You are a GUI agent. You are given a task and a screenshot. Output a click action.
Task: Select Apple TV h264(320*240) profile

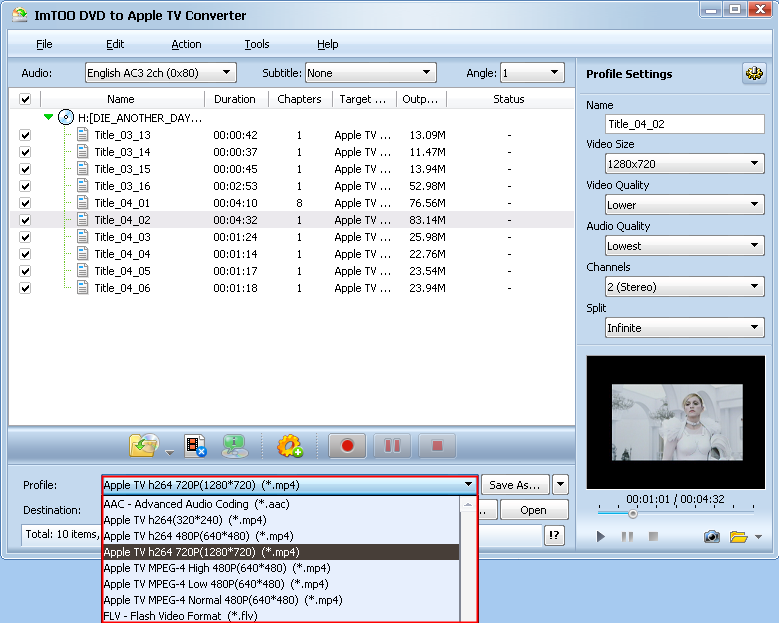281,520
